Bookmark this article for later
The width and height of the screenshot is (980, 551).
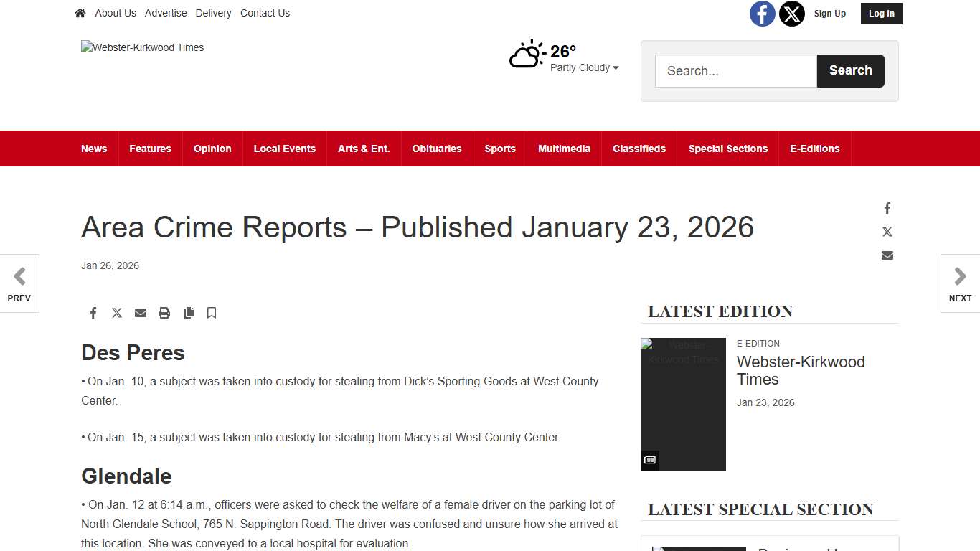pyautogui.click(x=212, y=313)
